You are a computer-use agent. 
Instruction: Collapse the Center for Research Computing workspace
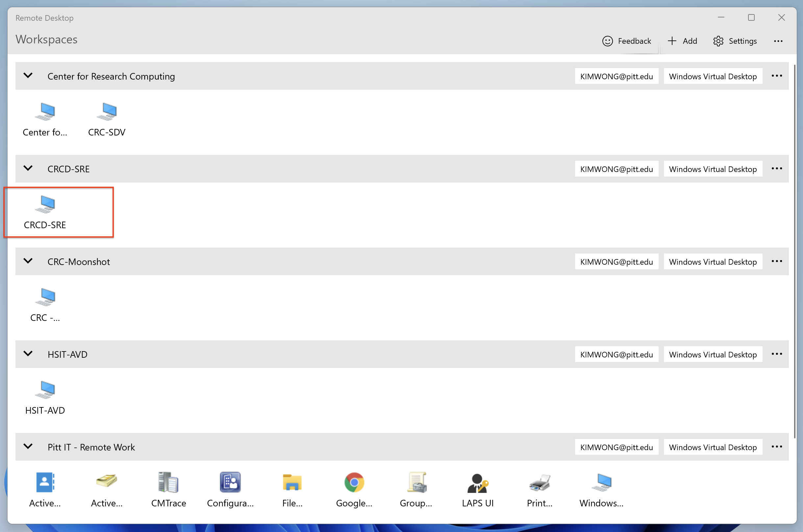[x=28, y=76]
